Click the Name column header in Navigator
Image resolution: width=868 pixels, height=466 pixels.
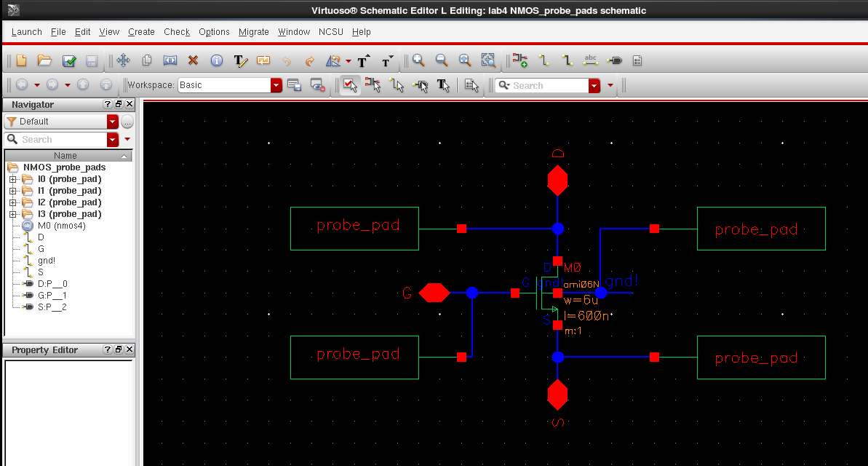[65, 156]
